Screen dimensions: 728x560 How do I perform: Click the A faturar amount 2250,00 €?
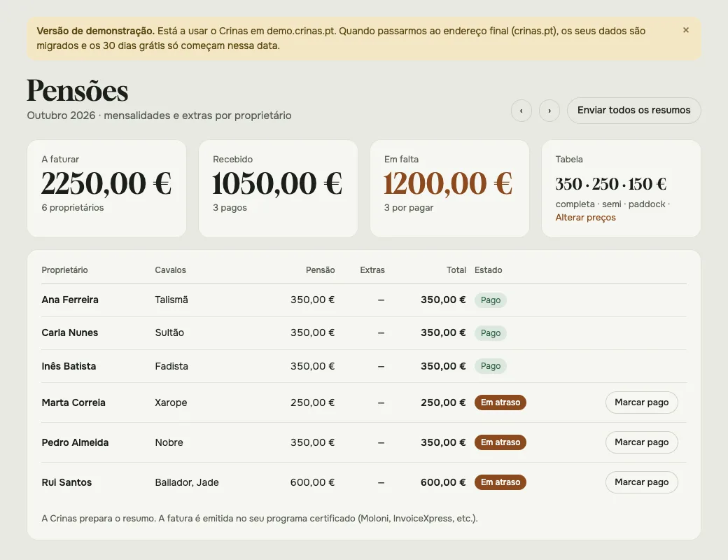(x=107, y=184)
